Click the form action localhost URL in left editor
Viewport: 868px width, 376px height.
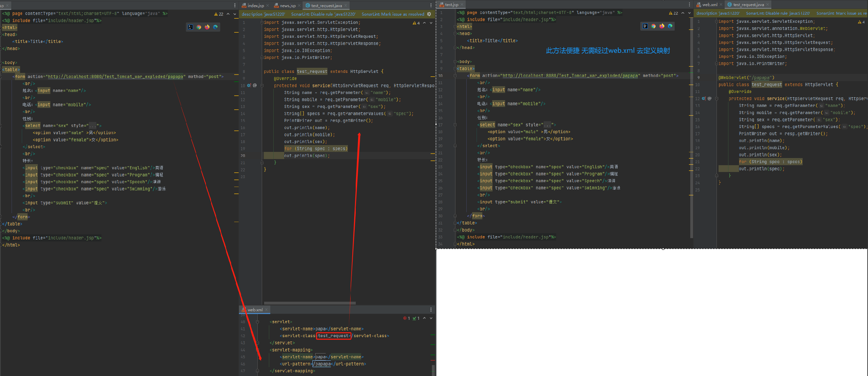[115, 77]
